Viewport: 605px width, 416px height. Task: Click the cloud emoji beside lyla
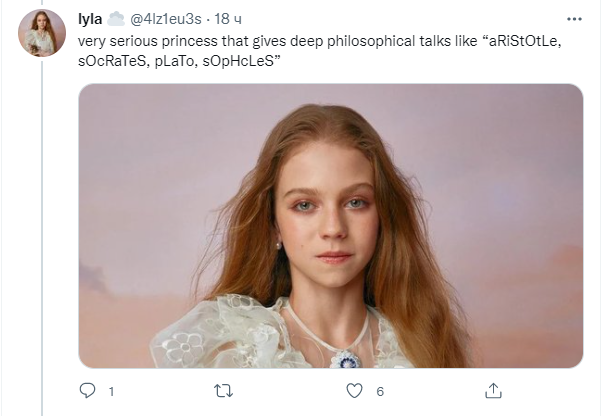coord(116,19)
